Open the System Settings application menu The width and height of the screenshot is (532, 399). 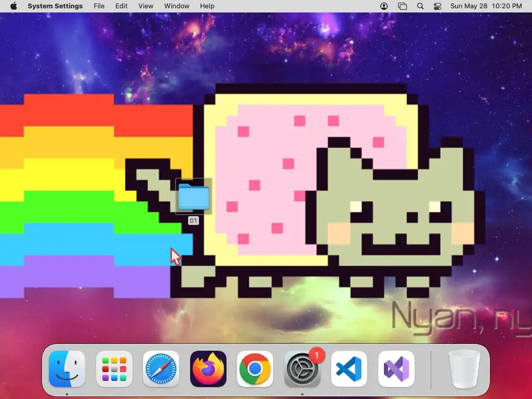55,6
